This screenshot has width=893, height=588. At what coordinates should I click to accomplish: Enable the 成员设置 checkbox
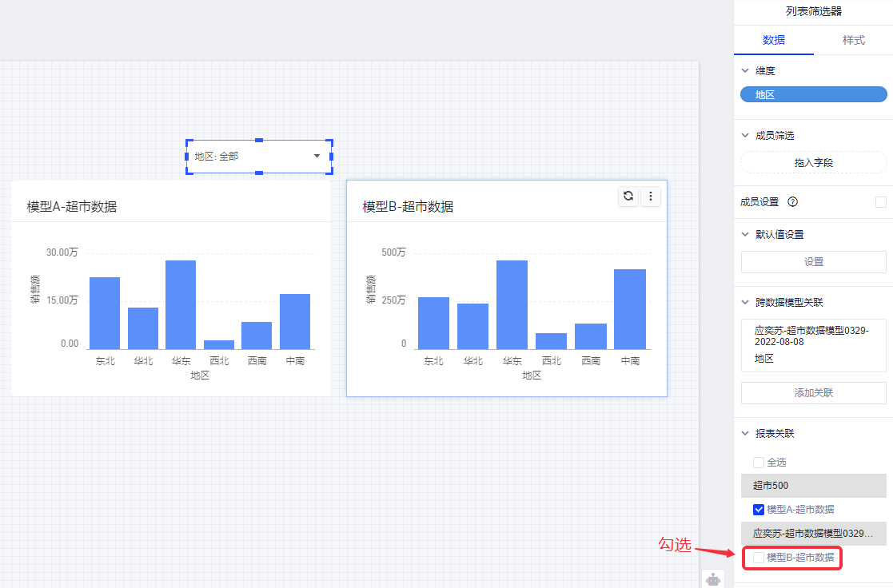click(x=880, y=202)
